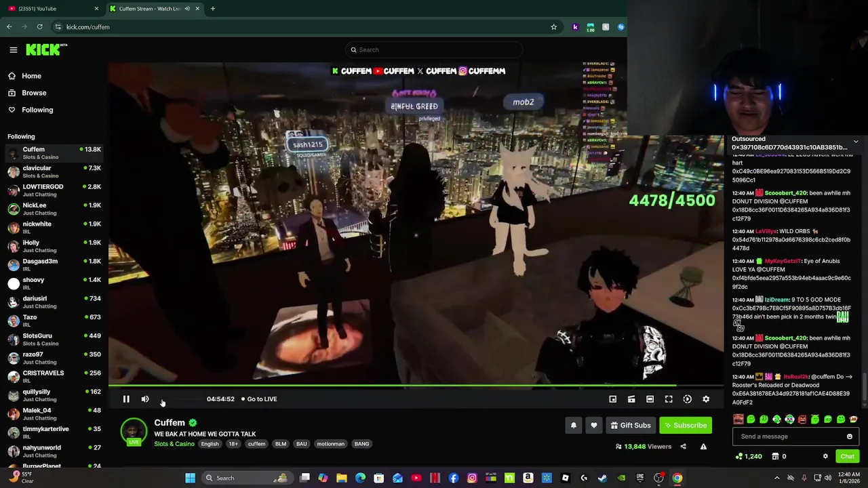The width and height of the screenshot is (868, 488).
Task: Open the chat settings gear
Action: 825,456
